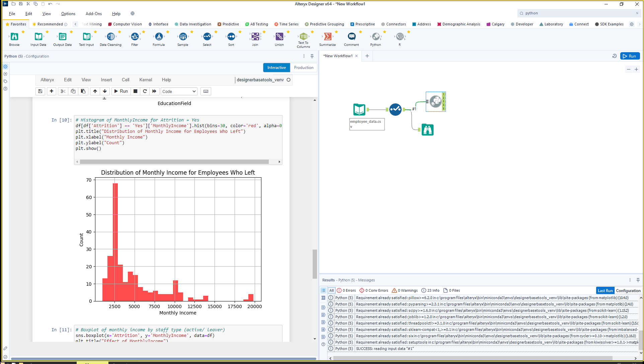Viewport: 644px width, 364px height.
Task: Click the Last Run button in Results
Action: 605,290
